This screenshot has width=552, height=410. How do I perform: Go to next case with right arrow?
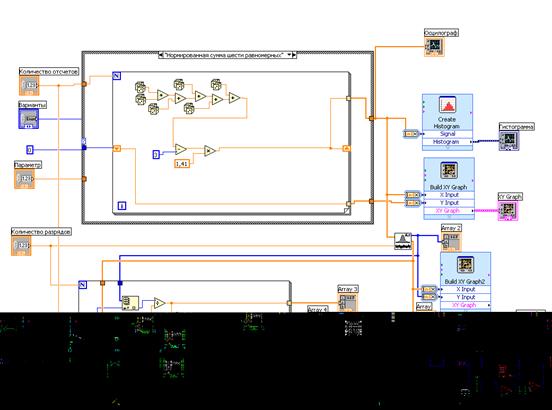click(294, 55)
